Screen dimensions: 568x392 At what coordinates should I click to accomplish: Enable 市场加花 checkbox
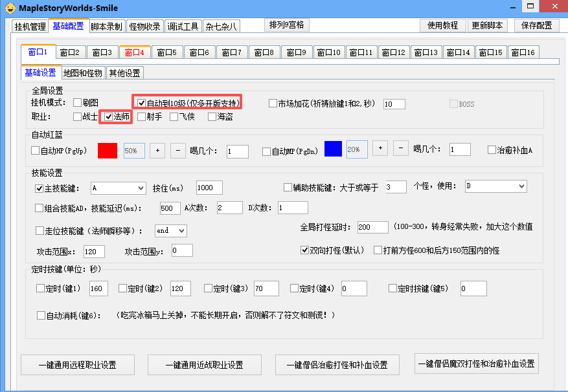pos(273,103)
